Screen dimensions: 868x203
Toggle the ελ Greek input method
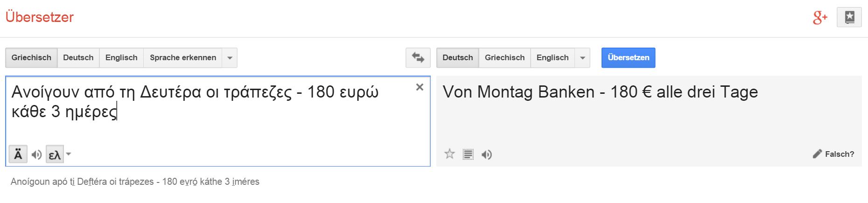tap(55, 154)
